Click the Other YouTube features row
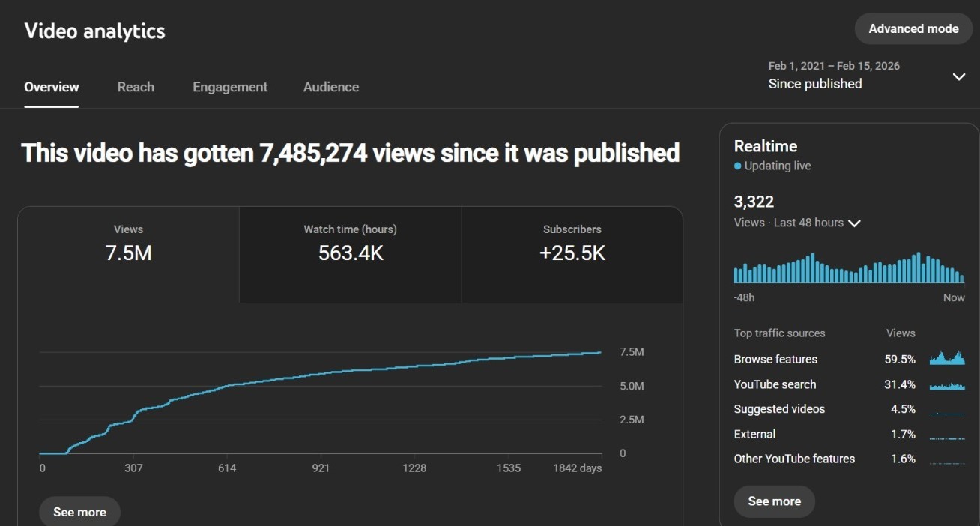 (x=824, y=459)
